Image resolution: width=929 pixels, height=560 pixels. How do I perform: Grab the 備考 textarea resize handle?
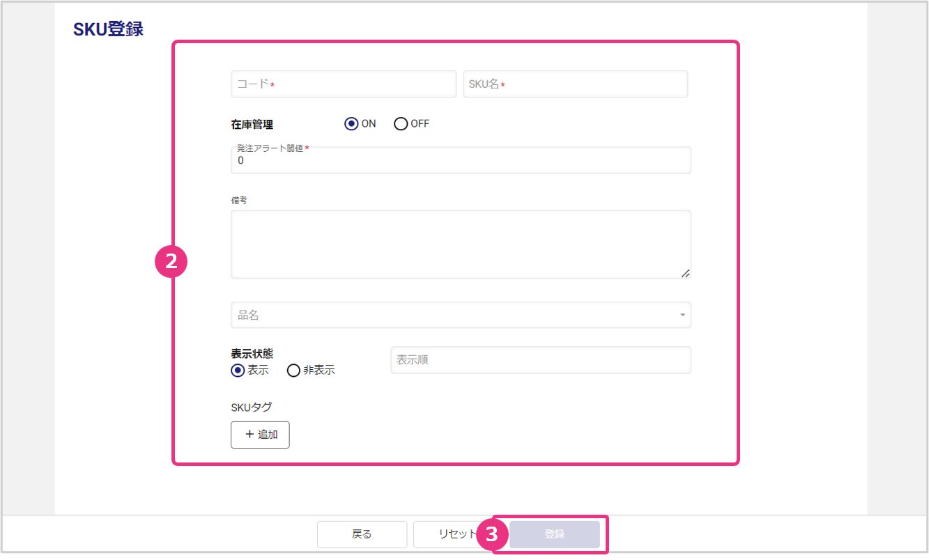click(x=685, y=274)
